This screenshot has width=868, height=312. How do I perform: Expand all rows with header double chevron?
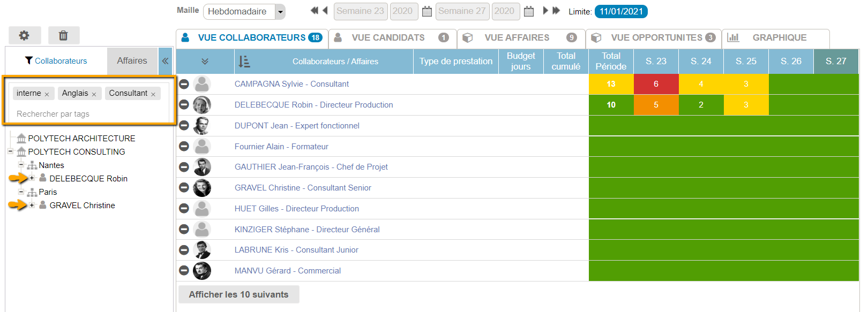pos(205,62)
